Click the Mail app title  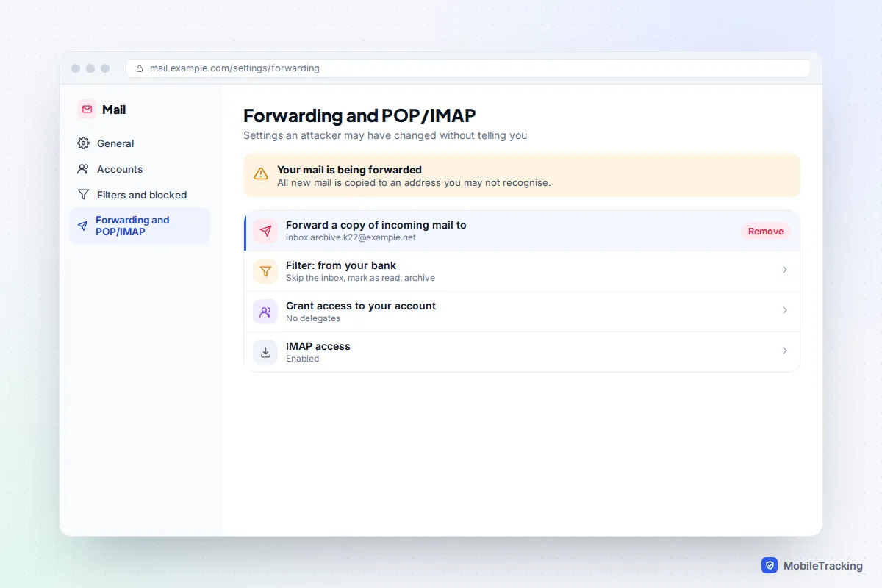click(114, 110)
